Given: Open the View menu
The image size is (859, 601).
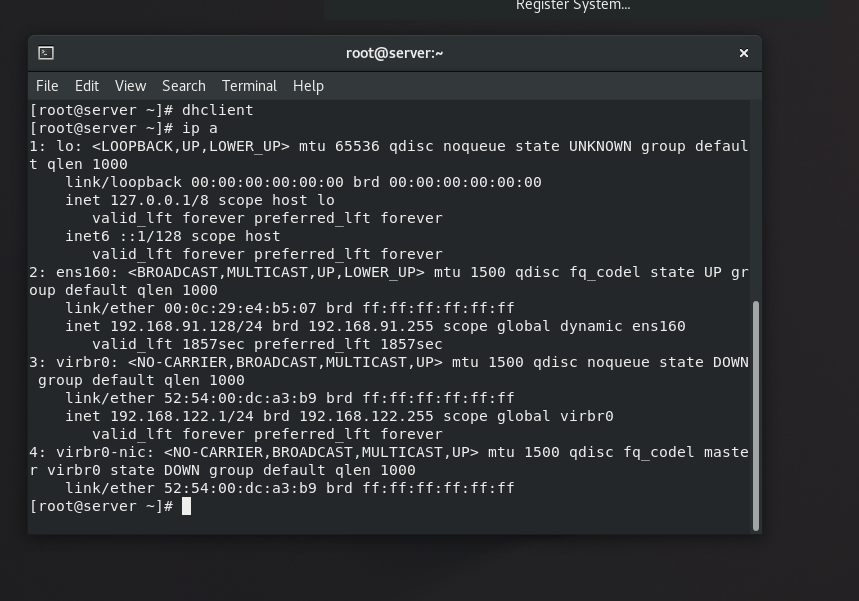Looking at the screenshot, I should click(x=130, y=86).
